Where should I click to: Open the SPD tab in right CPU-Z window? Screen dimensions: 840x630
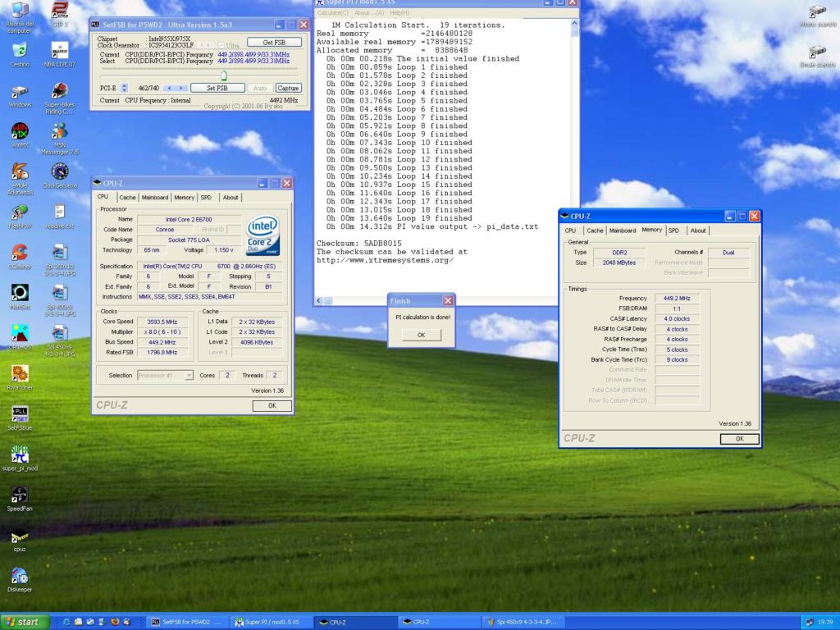pyautogui.click(x=674, y=231)
